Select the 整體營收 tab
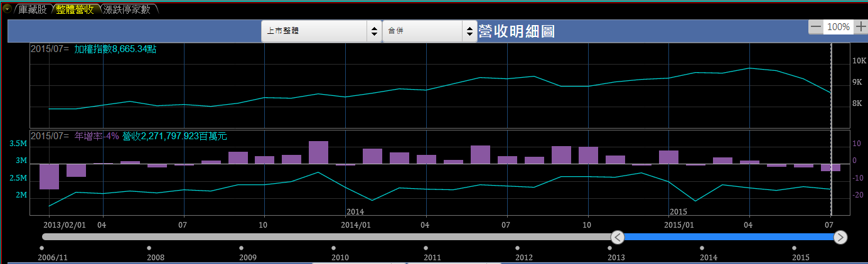The width and height of the screenshot is (868, 264). (75, 9)
